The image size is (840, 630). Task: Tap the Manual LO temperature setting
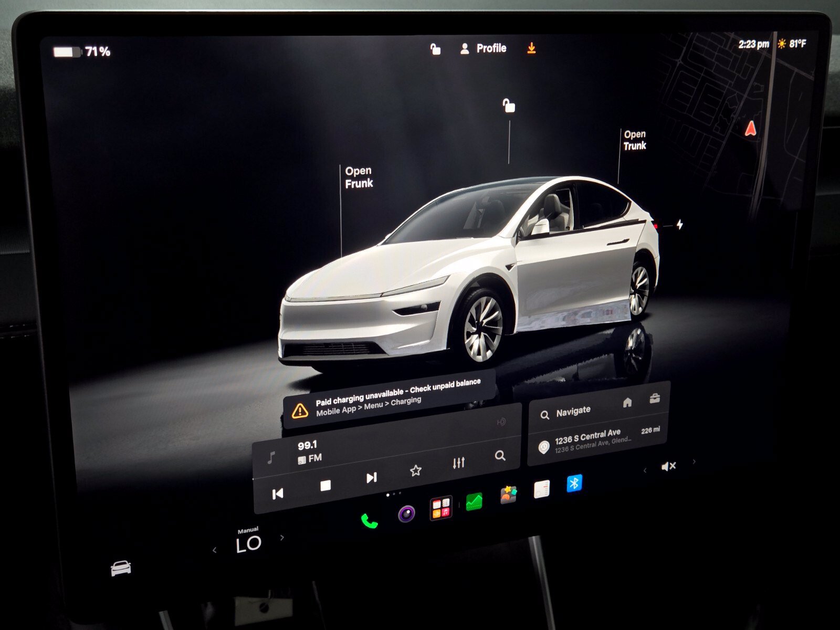click(x=248, y=541)
